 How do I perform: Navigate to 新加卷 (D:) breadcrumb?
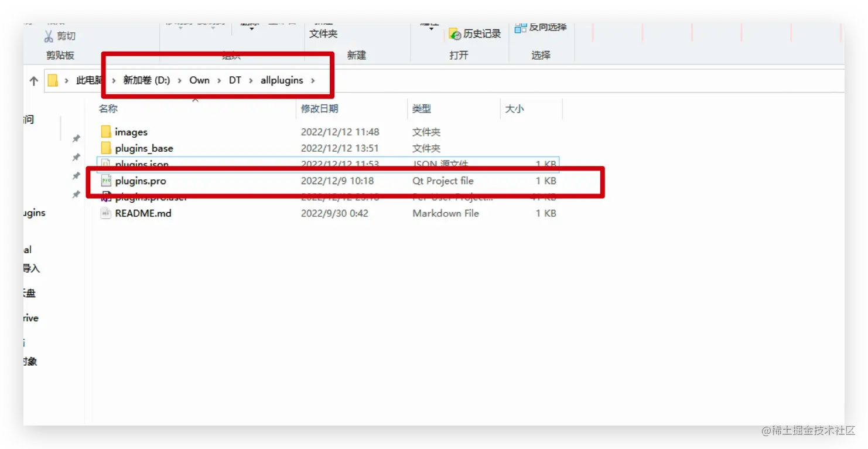point(146,80)
